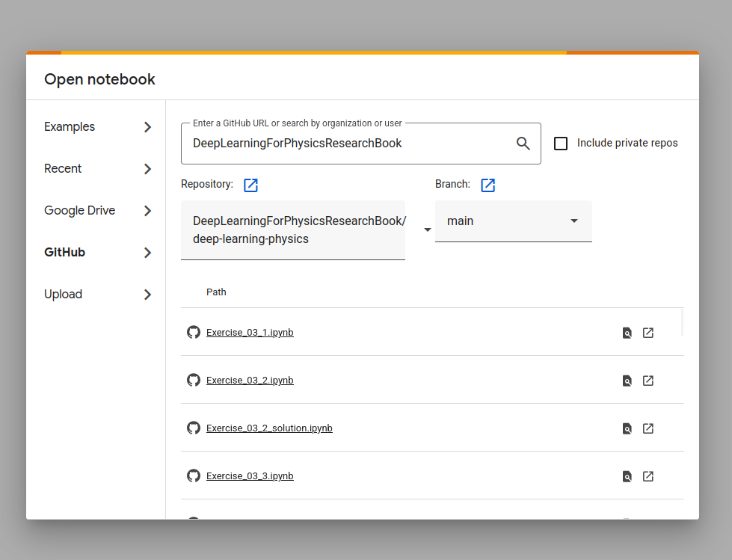Image resolution: width=732 pixels, height=560 pixels.
Task: Click the notebook list scrollbar
Action: pyautogui.click(x=682, y=322)
